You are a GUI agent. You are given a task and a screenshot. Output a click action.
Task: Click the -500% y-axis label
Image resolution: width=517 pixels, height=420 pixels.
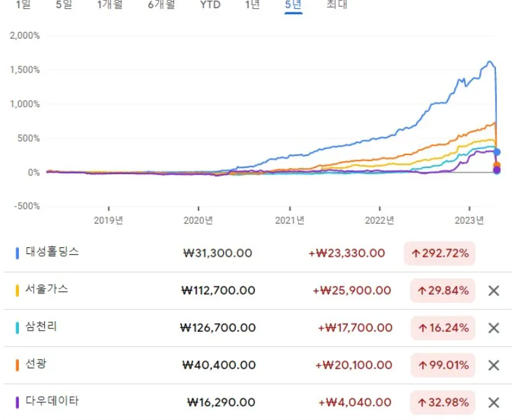[26, 207]
